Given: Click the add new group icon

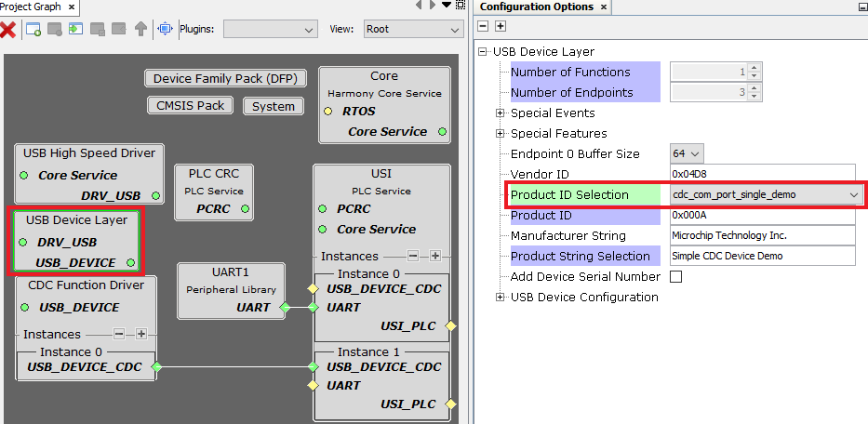Looking at the screenshot, I should point(33,29).
